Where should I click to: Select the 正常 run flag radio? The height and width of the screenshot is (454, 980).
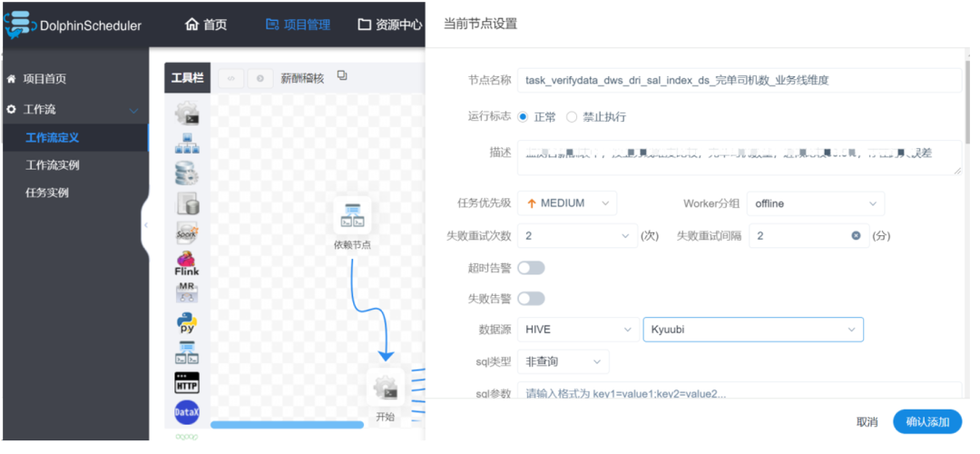[x=524, y=117]
